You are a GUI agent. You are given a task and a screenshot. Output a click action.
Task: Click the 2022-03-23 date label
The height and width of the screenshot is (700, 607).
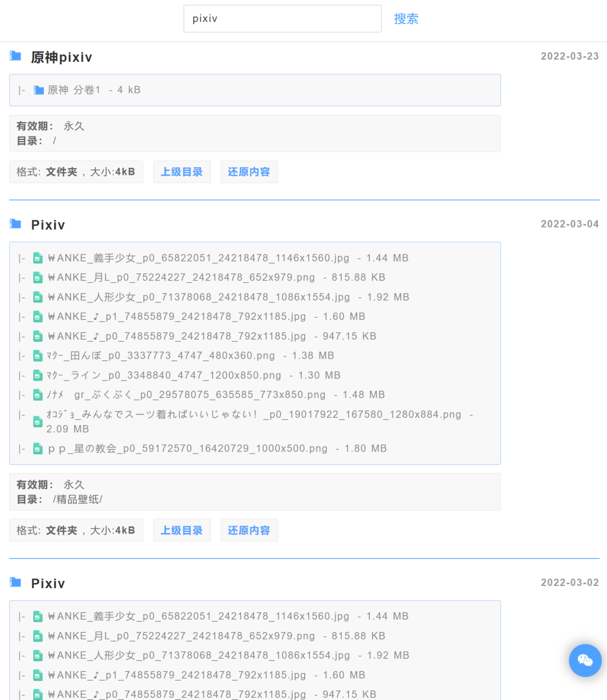[570, 56]
